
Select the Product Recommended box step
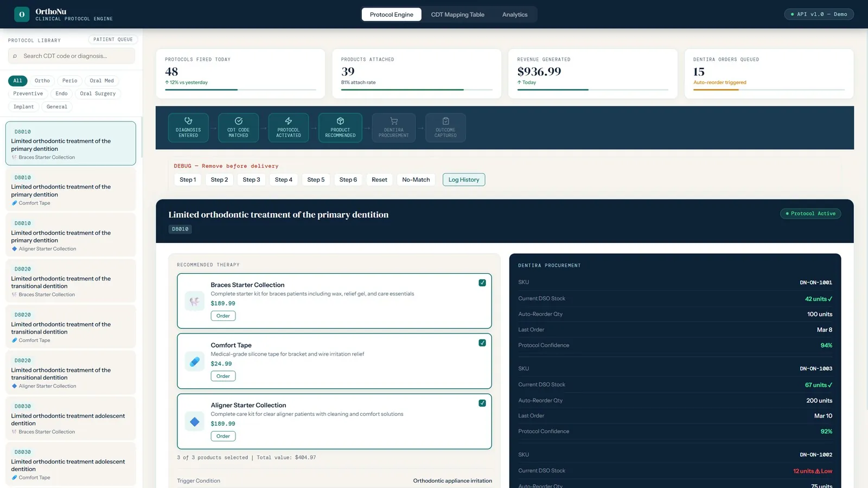tap(340, 127)
